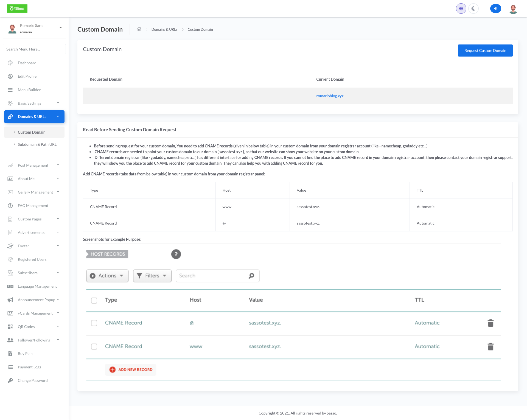527x420 pixels.
Task: Click the home icon in breadcrumb
Action: [x=139, y=29]
